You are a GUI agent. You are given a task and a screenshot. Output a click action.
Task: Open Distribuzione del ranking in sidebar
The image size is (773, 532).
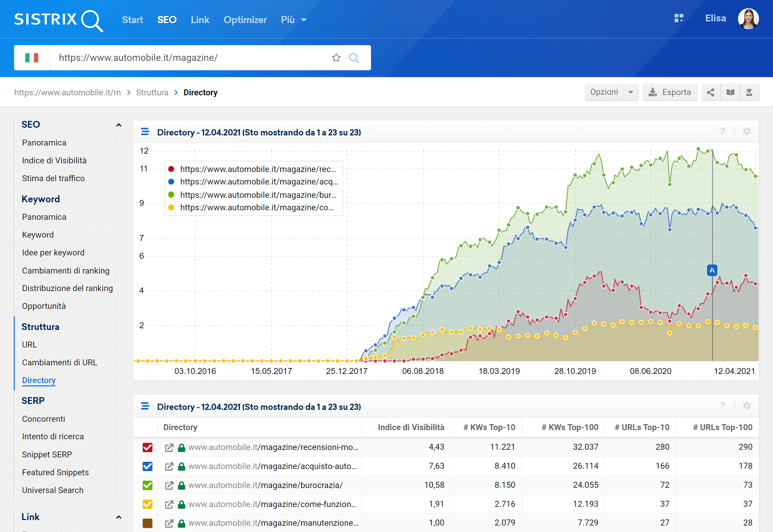pos(67,288)
